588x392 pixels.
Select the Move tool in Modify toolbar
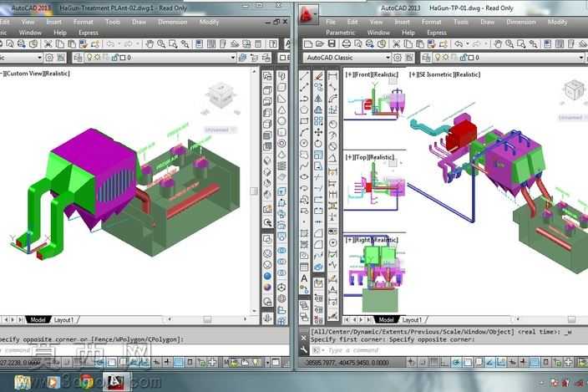click(318, 132)
